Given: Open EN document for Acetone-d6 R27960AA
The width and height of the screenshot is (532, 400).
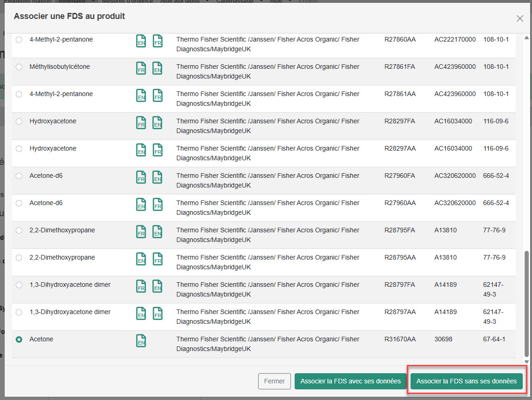Looking at the screenshot, I should [141, 204].
